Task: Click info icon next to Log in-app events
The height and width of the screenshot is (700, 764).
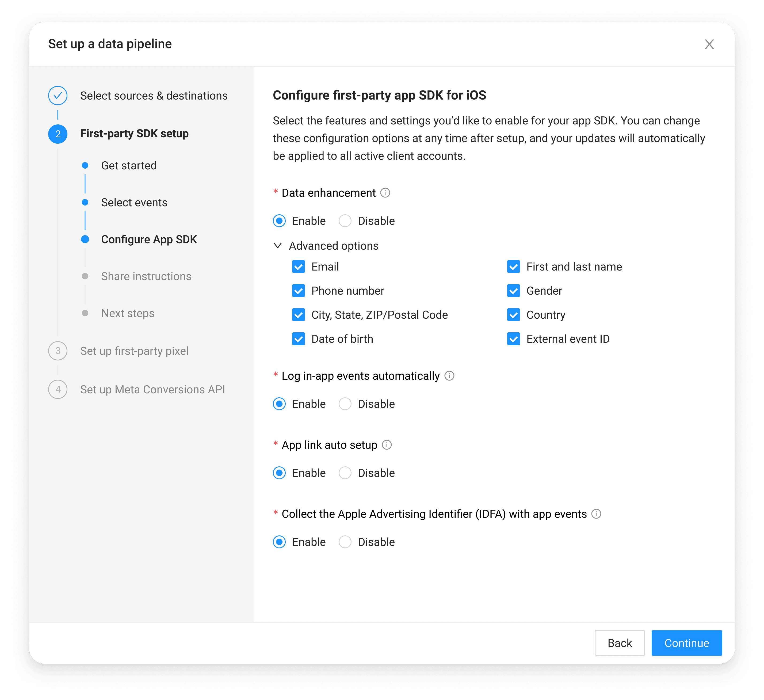Action: click(449, 376)
